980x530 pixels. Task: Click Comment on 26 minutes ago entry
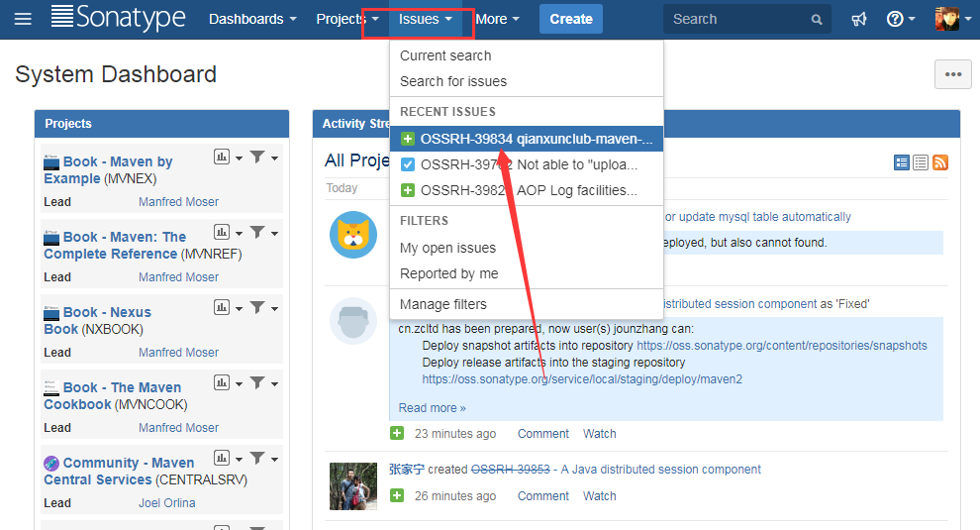[543, 496]
